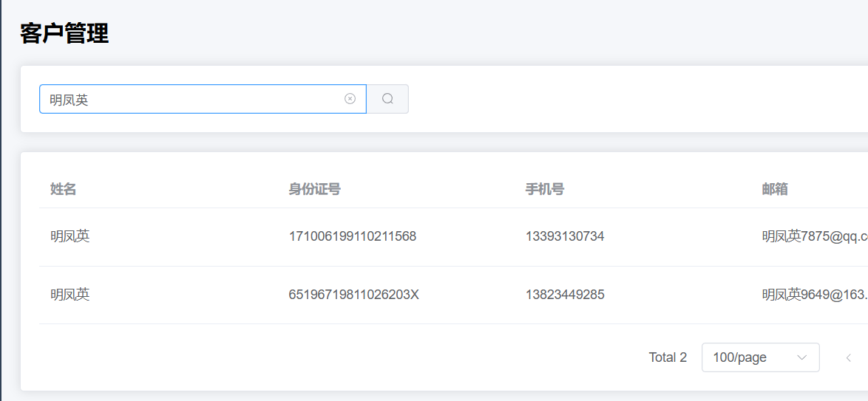The image size is (868, 401).
Task: Click the magnifier search button
Action: pyautogui.click(x=387, y=99)
